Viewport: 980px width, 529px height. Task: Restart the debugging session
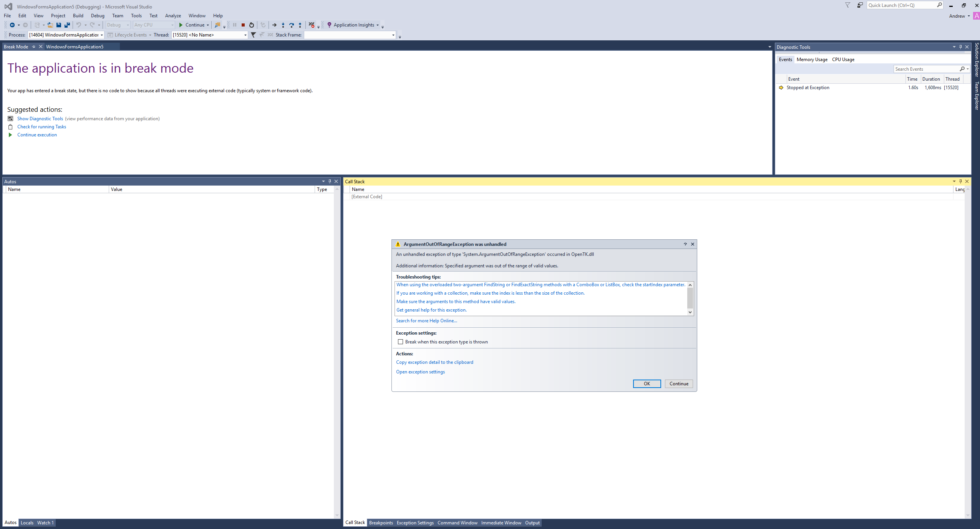252,25
